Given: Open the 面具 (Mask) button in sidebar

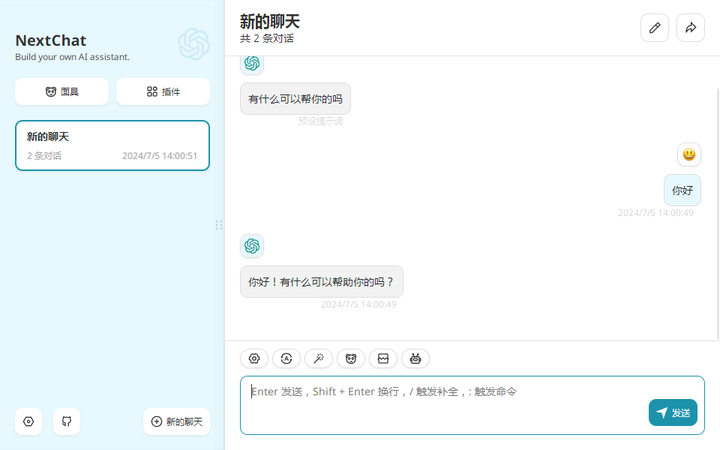Looking at the screenshot, I should (x=62, y=91).
